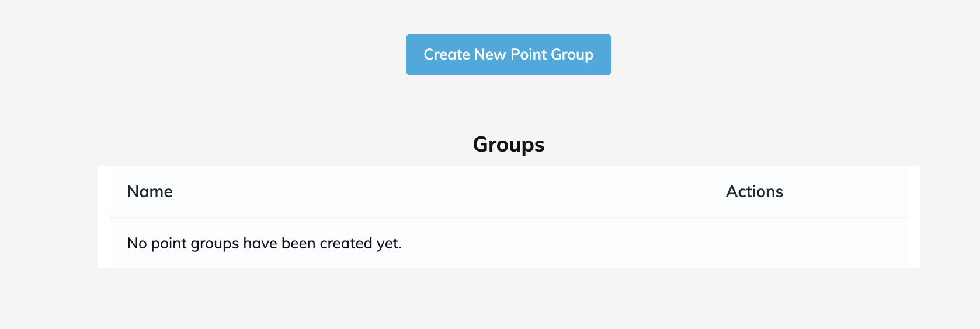Focus the Actions column heading cell
The image size is (980, 329).
click(754, 192)
